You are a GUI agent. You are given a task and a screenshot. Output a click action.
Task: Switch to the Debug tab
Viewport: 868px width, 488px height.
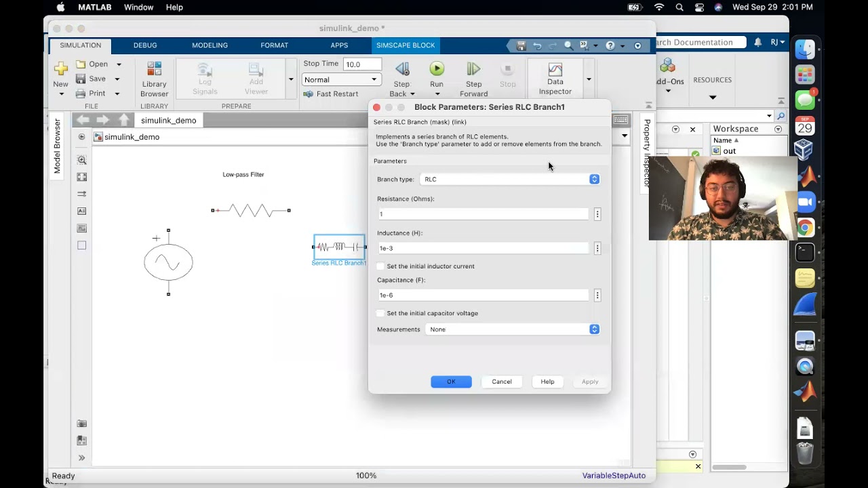click(x=145, y=45)
